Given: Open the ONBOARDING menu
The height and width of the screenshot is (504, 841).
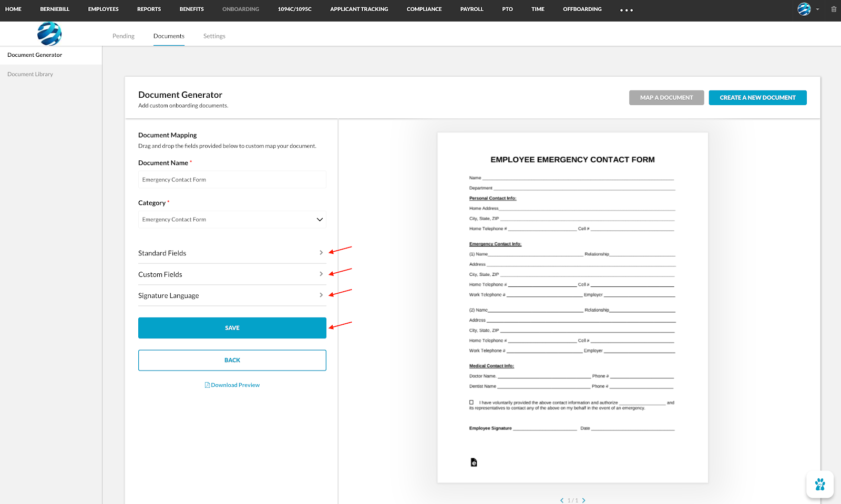Looking at the screenshot, I should [241, 9].
